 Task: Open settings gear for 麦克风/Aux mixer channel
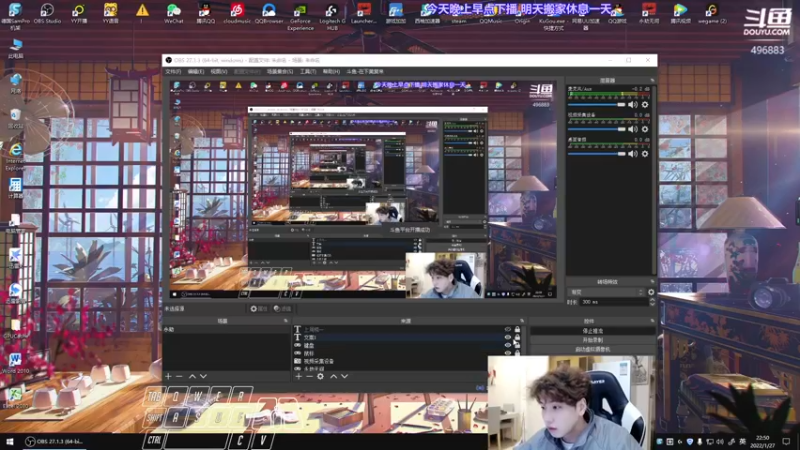[645, 105]
